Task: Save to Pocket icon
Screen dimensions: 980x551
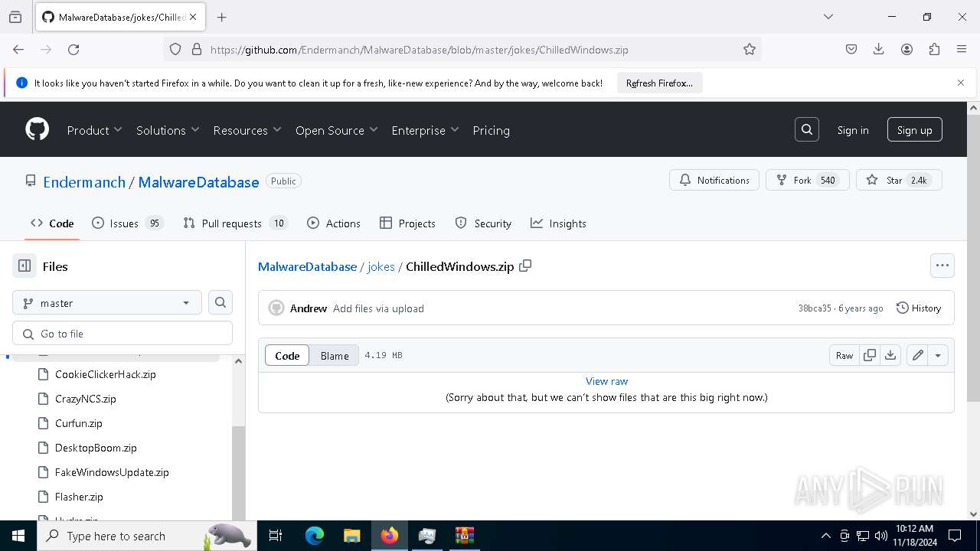Action: pos(851,49)
